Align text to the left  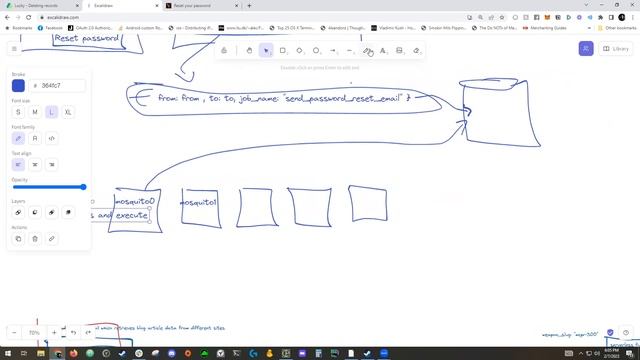coord(18,164)
